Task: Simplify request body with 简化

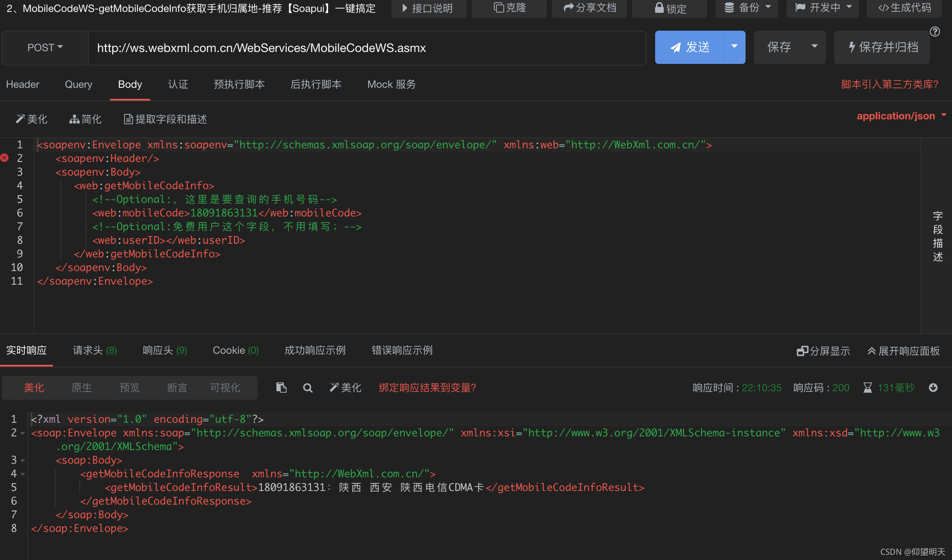Action: 85,119
